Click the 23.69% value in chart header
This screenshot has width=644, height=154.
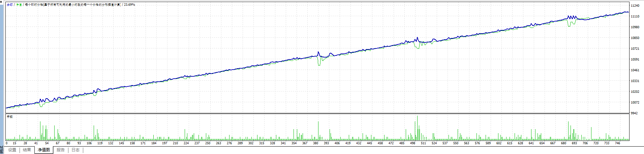pos(129,5)
